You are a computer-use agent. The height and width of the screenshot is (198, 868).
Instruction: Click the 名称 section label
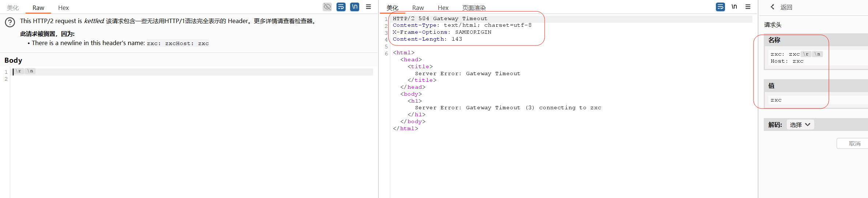pos(774,40)
